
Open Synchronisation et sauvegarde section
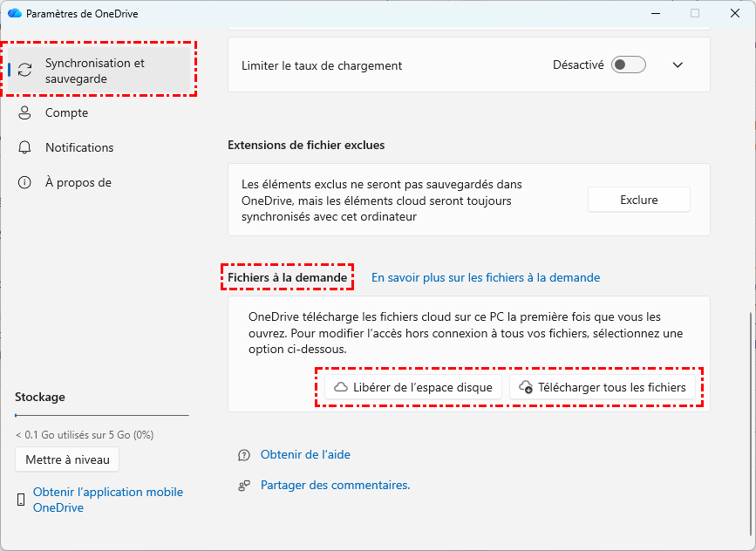99,71
